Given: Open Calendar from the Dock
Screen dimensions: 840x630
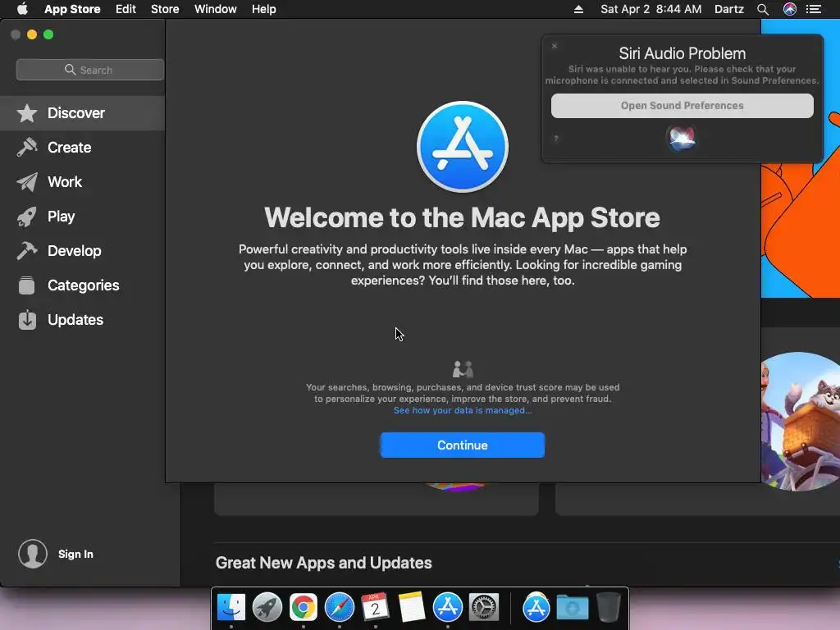Looking at the screenshot, I should point(375,607).
